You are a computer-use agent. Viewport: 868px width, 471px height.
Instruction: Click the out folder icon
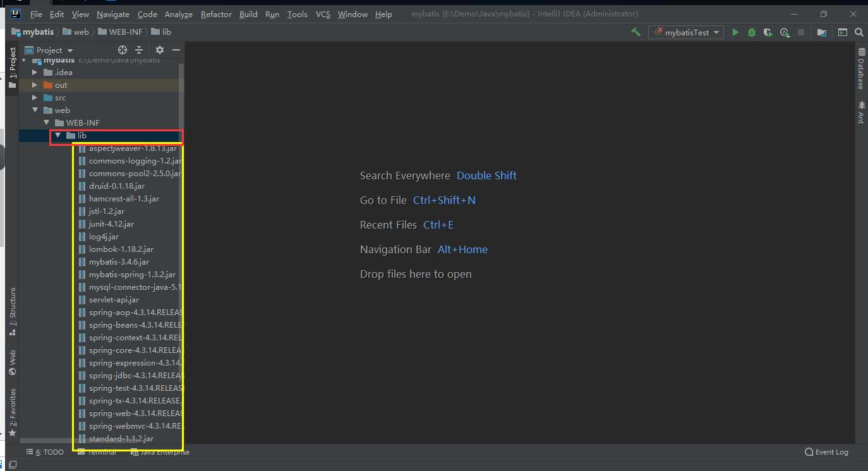48,85
